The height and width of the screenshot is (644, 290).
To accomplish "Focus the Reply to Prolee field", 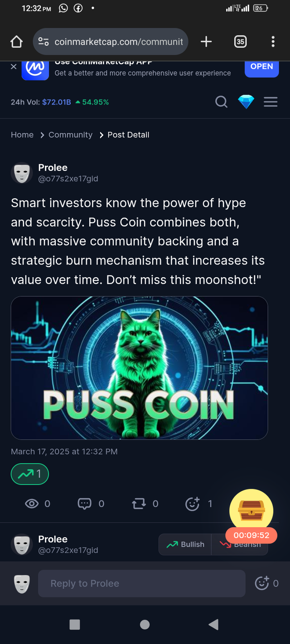I will (x=141, y=583).
